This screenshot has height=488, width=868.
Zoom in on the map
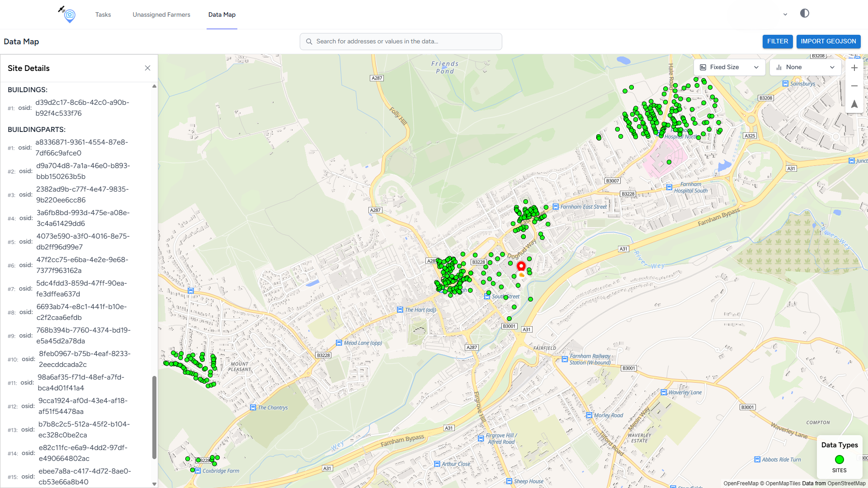coord(854,68)
